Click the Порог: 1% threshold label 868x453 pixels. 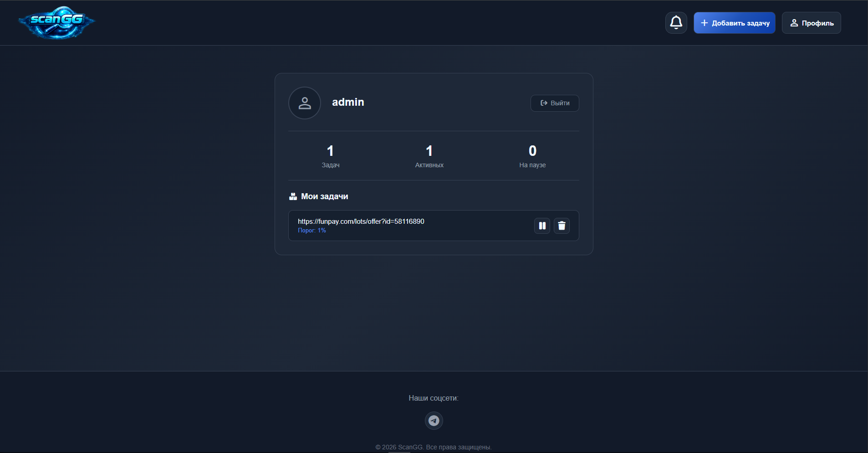tap(312, 231)
